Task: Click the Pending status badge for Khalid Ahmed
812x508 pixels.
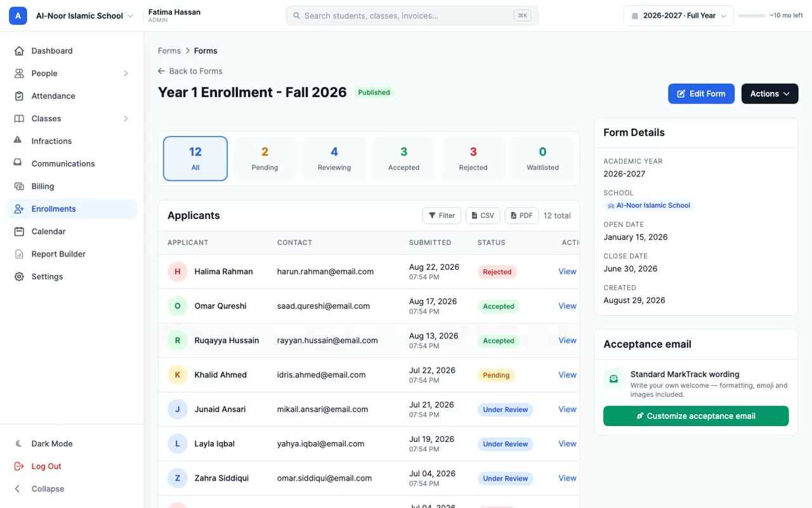Action: tap(496, 375)
